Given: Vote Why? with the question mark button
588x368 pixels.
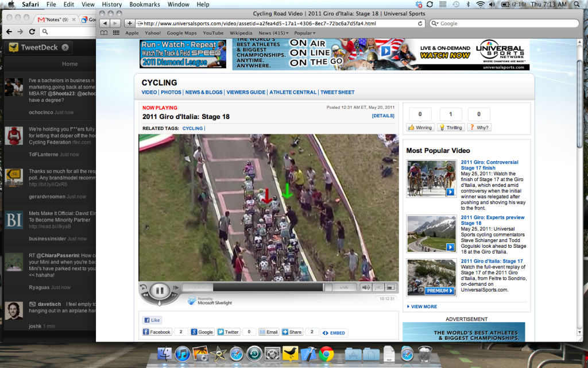Looking at the screenshot, I should [x=479, y=127].
